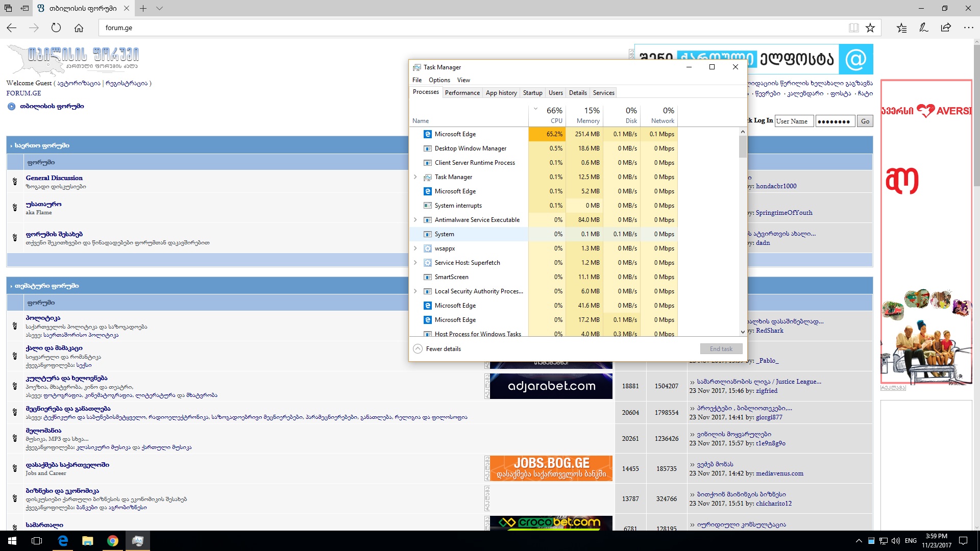Open the Make a Web Note tool
This screenshot has height=551, width=980.
pyautogui.click(x=923, y=28)
